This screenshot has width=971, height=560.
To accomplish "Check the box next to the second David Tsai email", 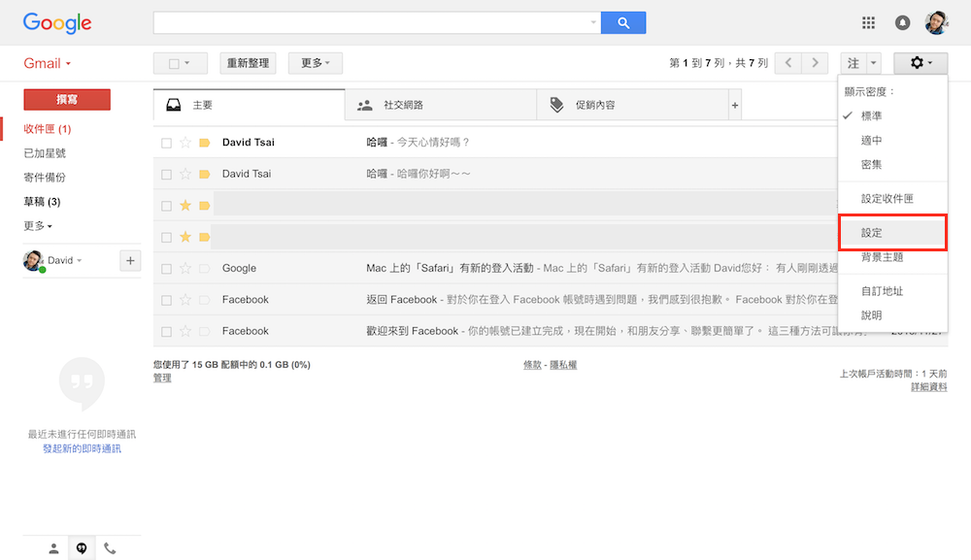I will (x=167, y=175).
